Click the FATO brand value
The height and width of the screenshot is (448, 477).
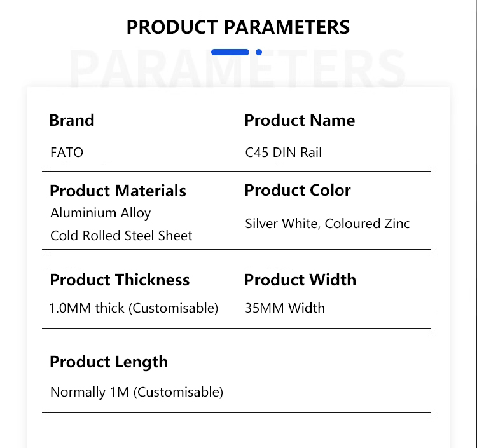tap(67, 153)
